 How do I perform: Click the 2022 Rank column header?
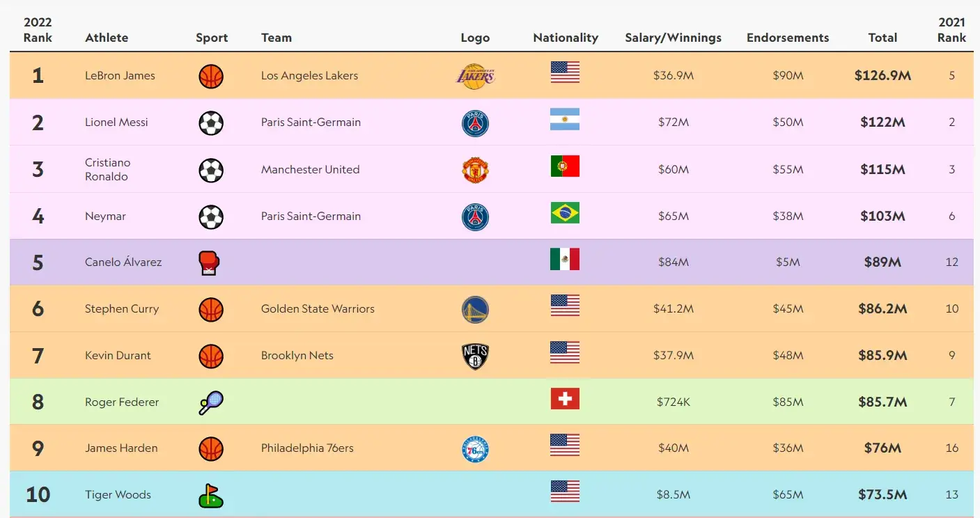(x=38, y=30)
